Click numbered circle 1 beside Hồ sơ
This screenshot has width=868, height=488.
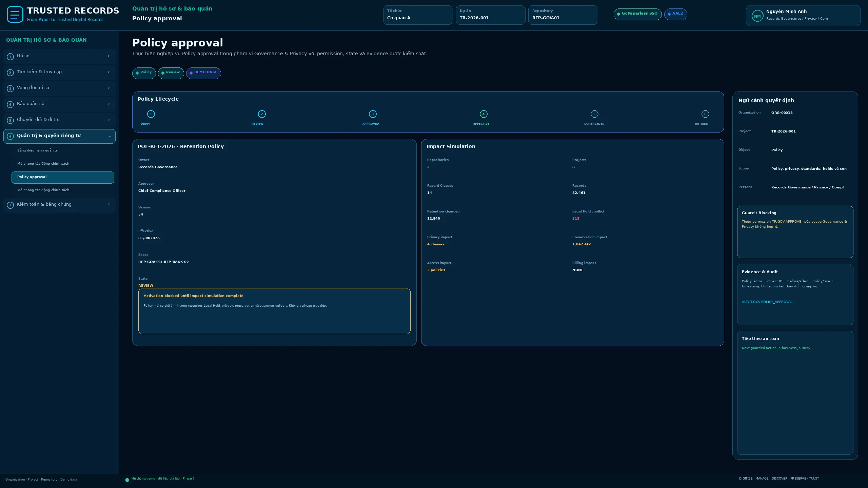click(x=10, y=57)
